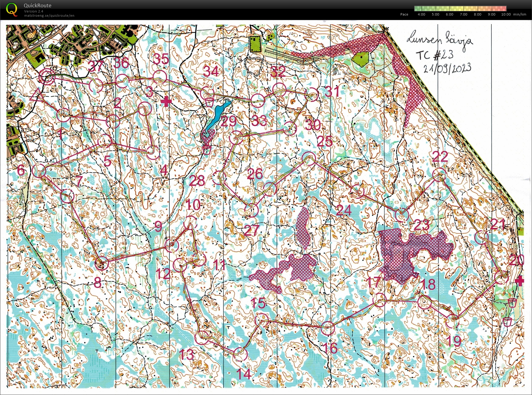The height and width of the screenshot is (395, 532).
Task: Click the first aid cross near control 3
Action: tap(166, 101)
